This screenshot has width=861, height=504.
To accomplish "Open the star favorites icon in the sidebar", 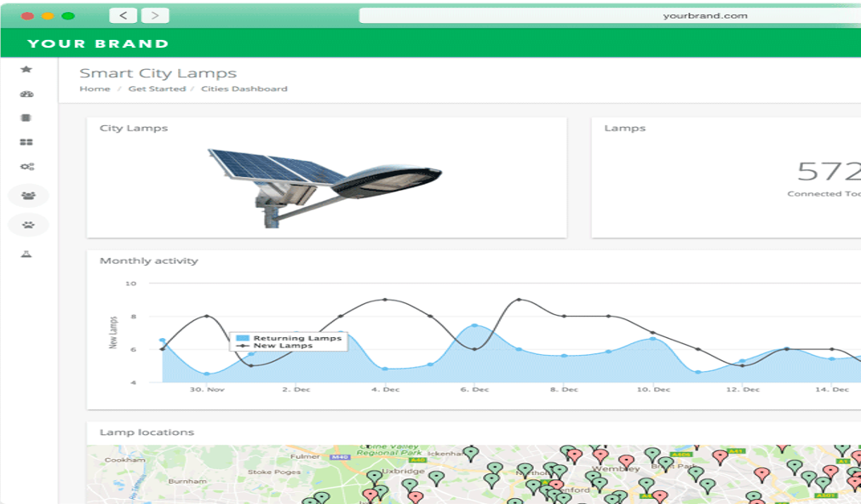I will (26, 69).
